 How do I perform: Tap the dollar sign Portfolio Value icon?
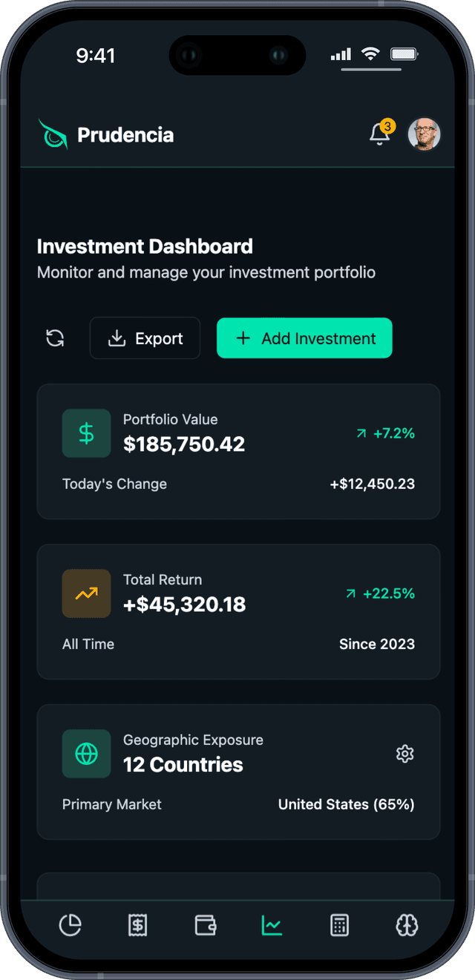pos(86,433)
